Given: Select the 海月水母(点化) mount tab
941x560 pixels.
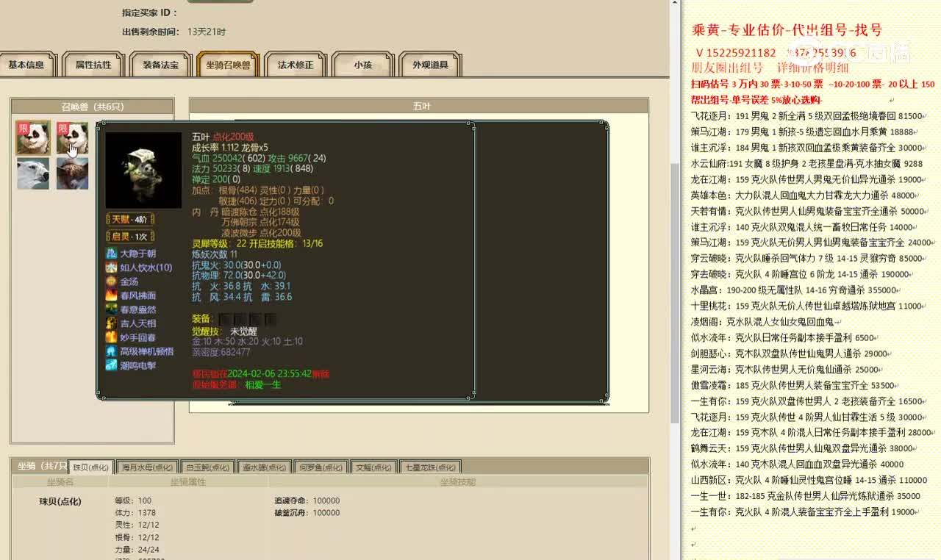Looking at the screenshot, I should click(147, 467).
